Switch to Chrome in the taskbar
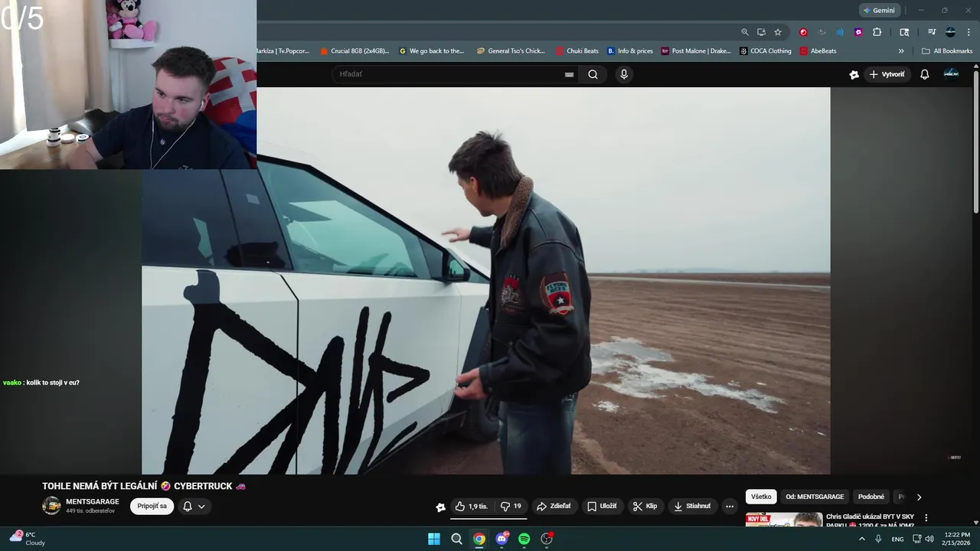Viewport: 980px width, 551px height. (479, 539)
